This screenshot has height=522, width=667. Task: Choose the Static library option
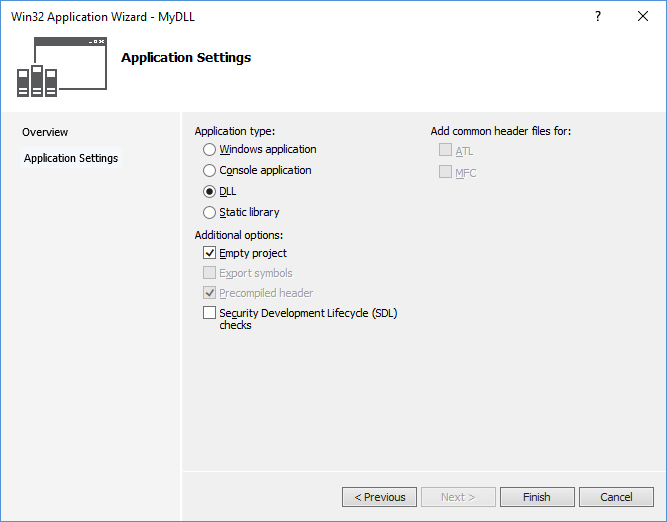pos(209,212)
